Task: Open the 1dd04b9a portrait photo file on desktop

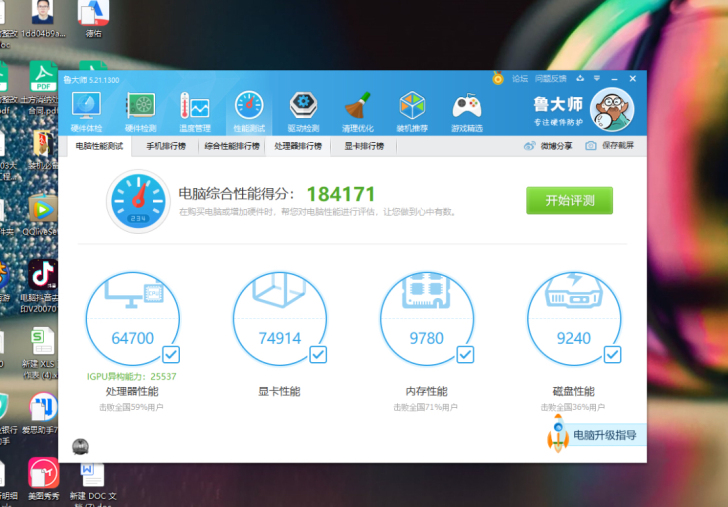Action: click(43, 19)
